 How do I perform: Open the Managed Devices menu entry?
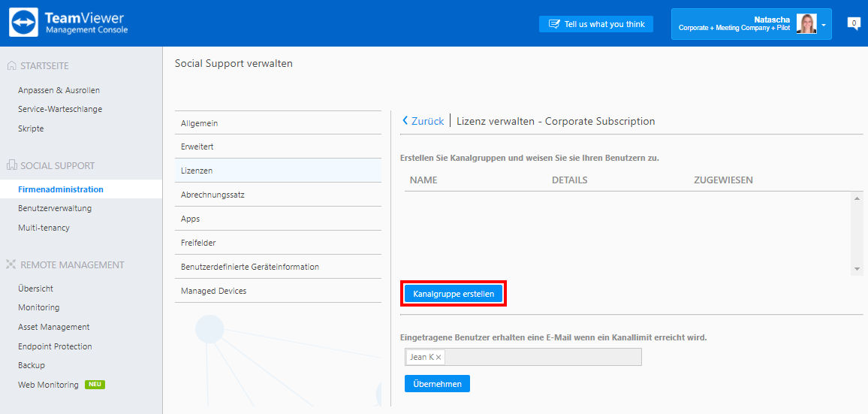click(x=278, y=291)
